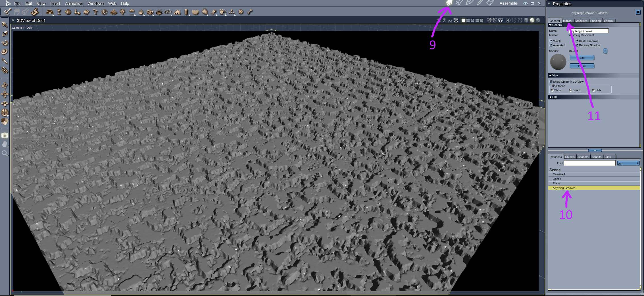The image size is (644, 296).
Task: Select the zoom magnifier tool
Action: click(5, 154)
